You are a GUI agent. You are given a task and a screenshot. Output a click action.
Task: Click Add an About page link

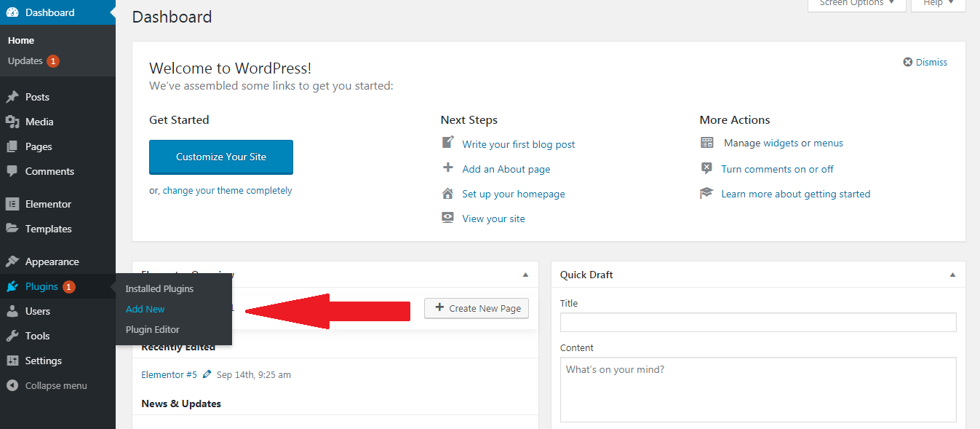coord(506,169)
